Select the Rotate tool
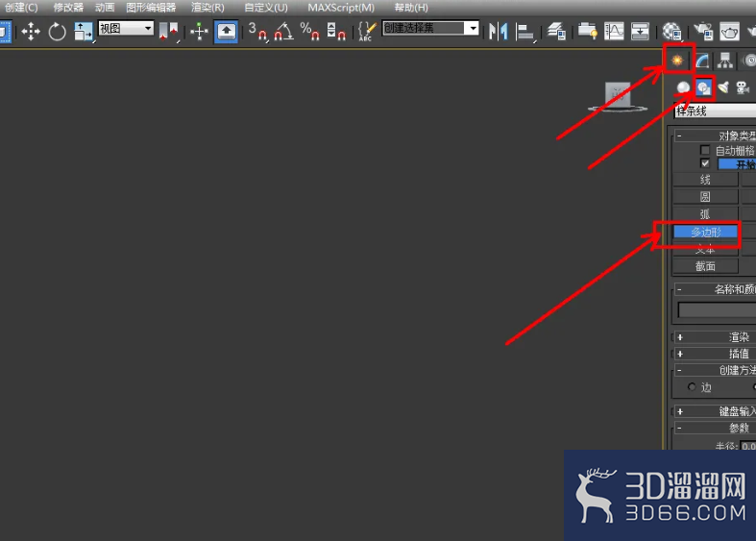Viewport: 756px width, 541px height. tap(57, 32)
